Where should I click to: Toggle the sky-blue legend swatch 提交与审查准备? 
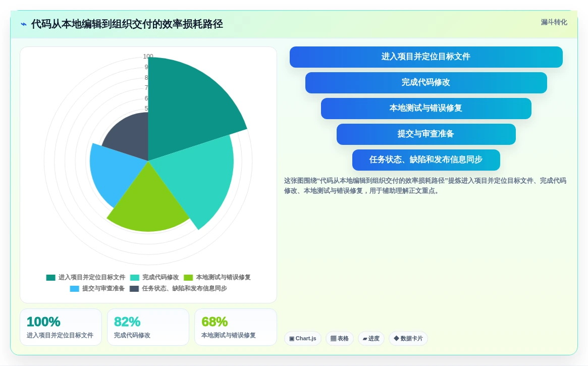pos(74,289)
